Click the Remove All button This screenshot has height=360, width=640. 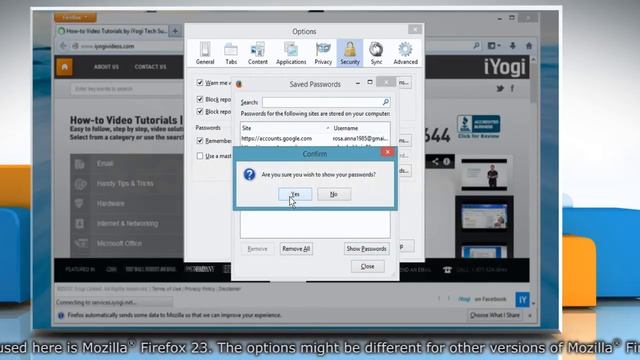(x=296, y=249)
